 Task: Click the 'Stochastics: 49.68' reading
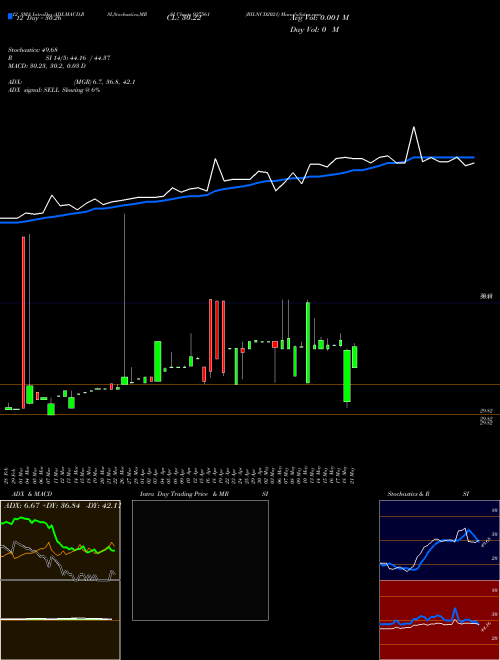click(32, 50)
